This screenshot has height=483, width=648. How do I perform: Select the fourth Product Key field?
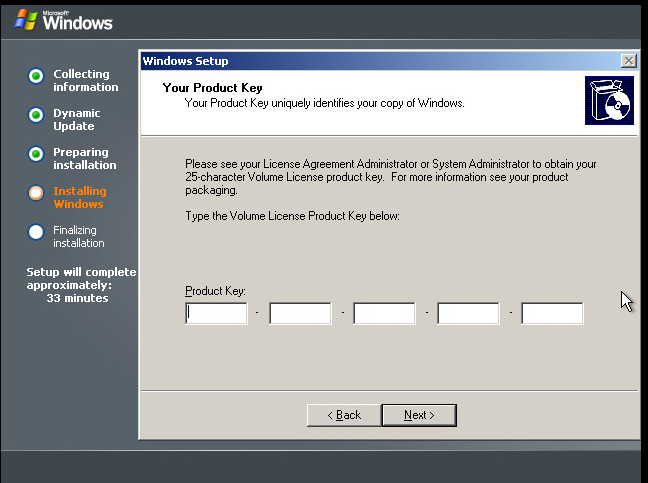point(468,314)
